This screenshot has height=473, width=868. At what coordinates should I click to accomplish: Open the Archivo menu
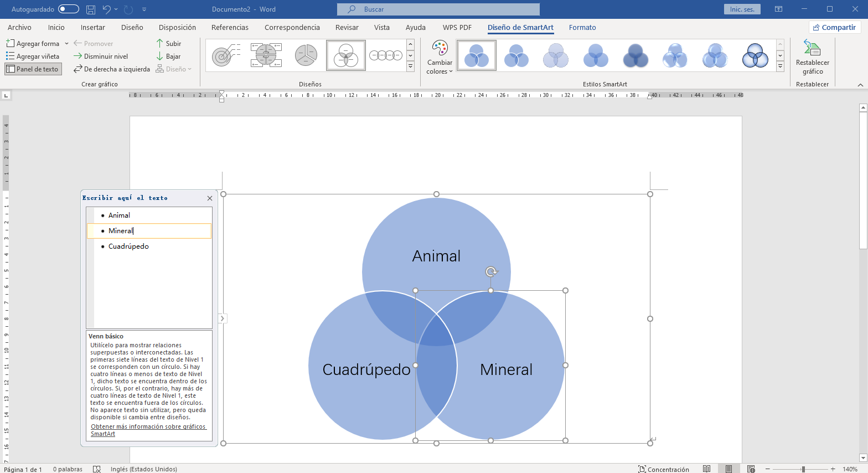19,27
